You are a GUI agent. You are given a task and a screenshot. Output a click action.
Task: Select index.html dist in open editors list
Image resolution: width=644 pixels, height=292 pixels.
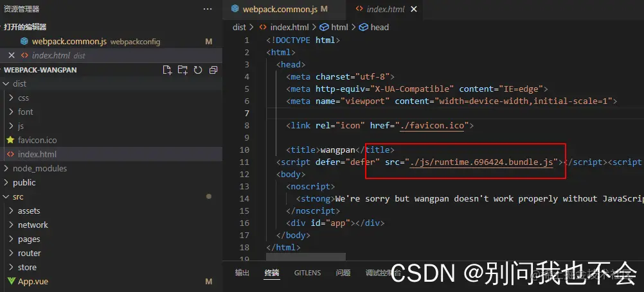111,55
